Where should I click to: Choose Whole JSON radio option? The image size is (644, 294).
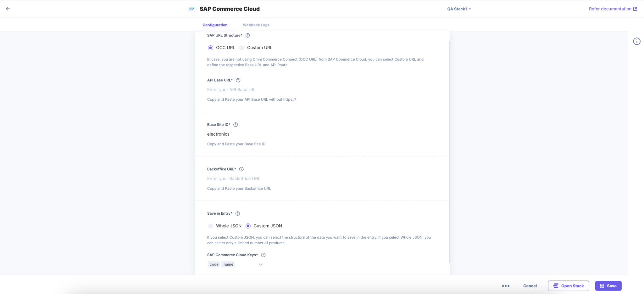pyautogui.click(x=210, y=226)
